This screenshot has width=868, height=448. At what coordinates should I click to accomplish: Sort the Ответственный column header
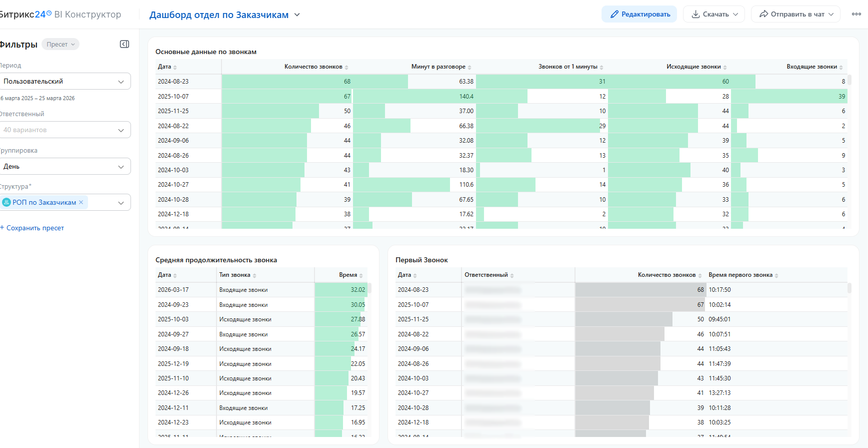coord(489,275)
